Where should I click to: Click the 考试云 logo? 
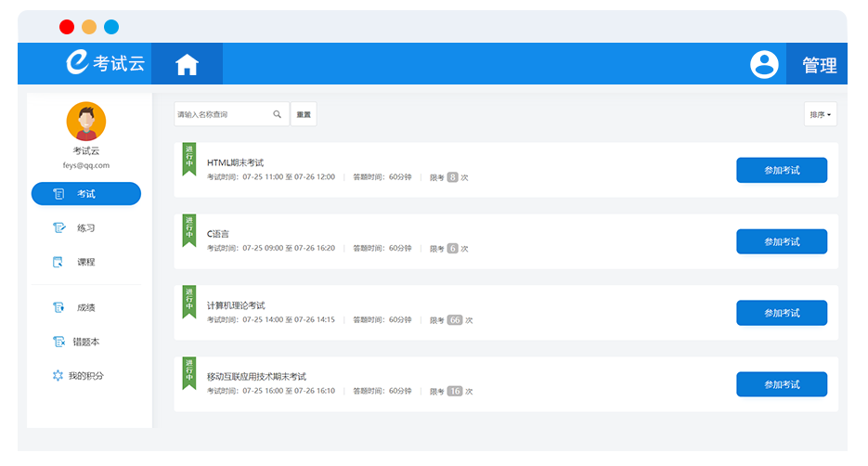click(x=106, y=63)
